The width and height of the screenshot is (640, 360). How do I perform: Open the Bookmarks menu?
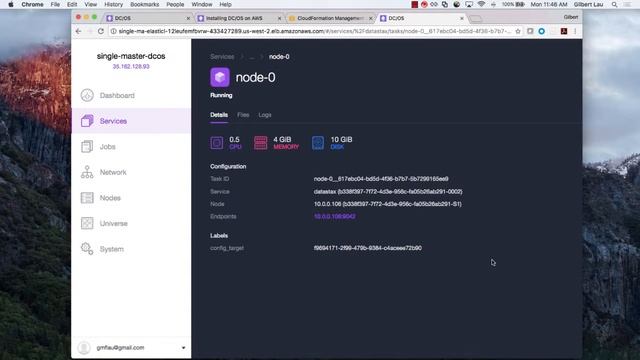144,4
